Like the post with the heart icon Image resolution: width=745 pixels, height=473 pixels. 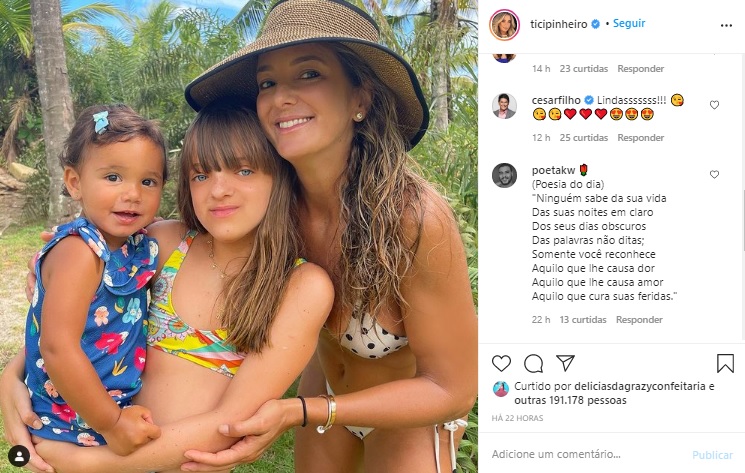click(501, 363)
